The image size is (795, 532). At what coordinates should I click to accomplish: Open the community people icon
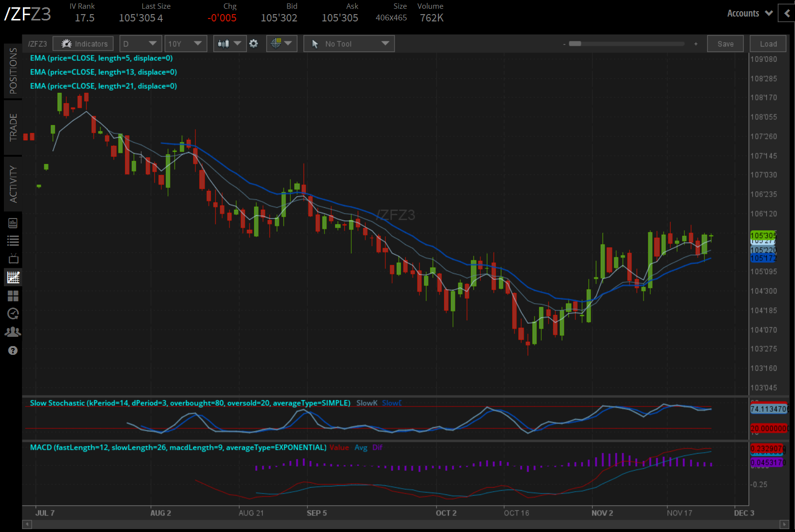pos(13,332)
